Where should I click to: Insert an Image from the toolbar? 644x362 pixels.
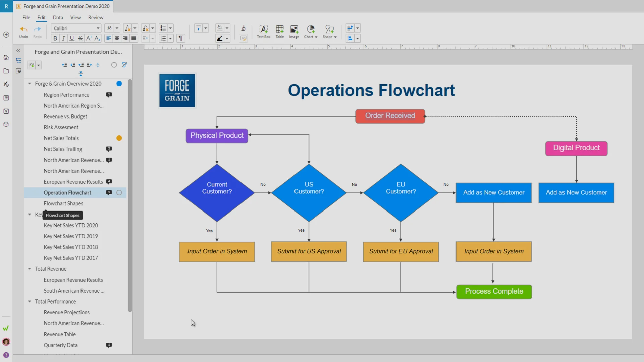coord(294,32)
